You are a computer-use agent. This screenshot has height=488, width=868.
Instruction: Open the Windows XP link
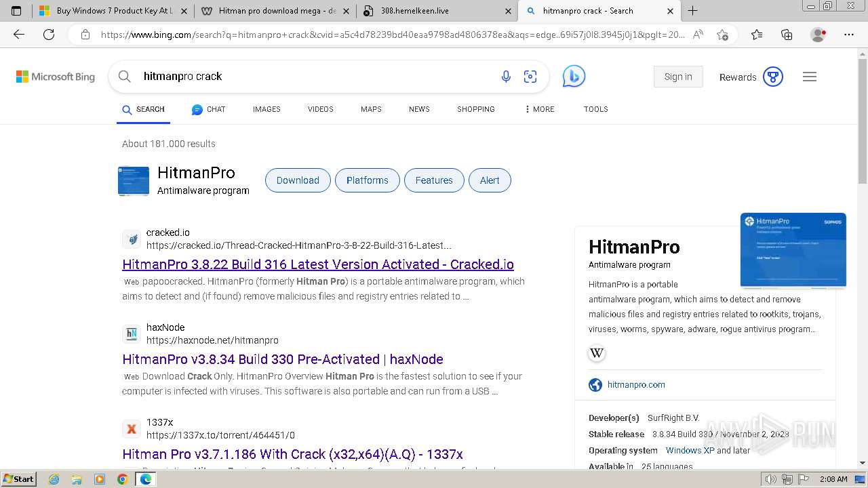tap(690, 451)
